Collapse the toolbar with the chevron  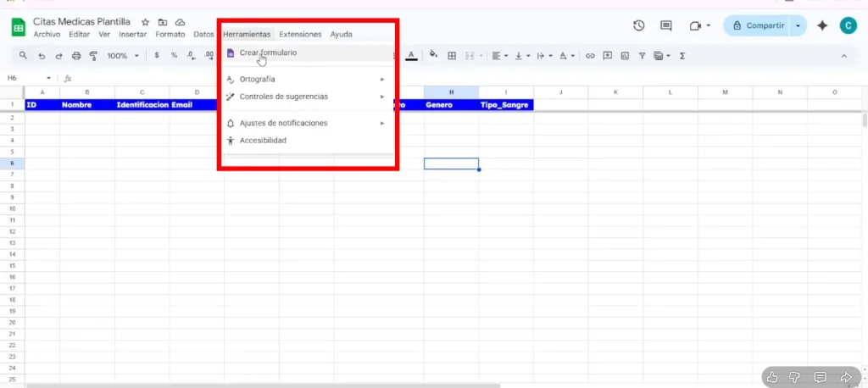point(843,55)
